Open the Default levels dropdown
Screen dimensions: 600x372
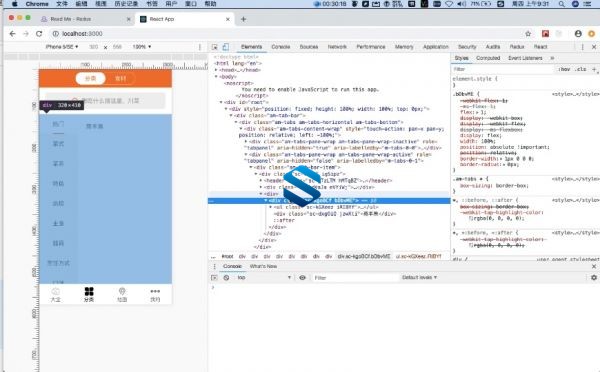[419, 277]
